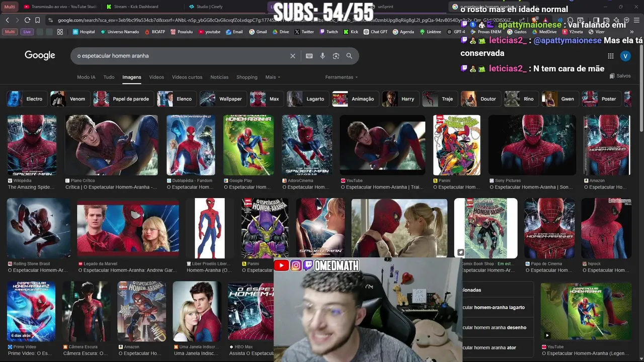Open the Rolling Stone Brasil image result
The image size is (644, 362).
click(x=39, y=228)
